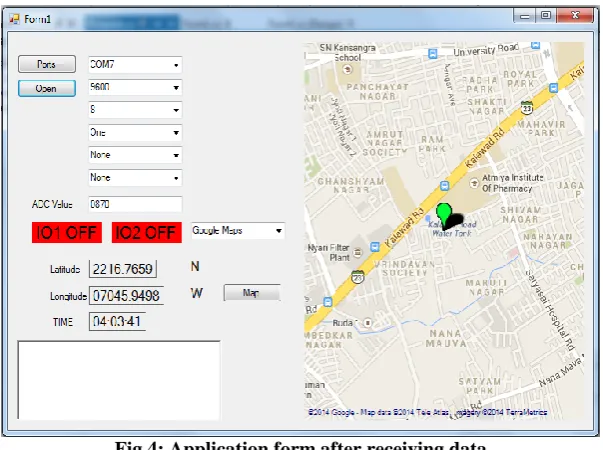Click the PANCHAYAT NAGAR map label
The height and width of the screenshot is (450, 603).
pos(378,92)
